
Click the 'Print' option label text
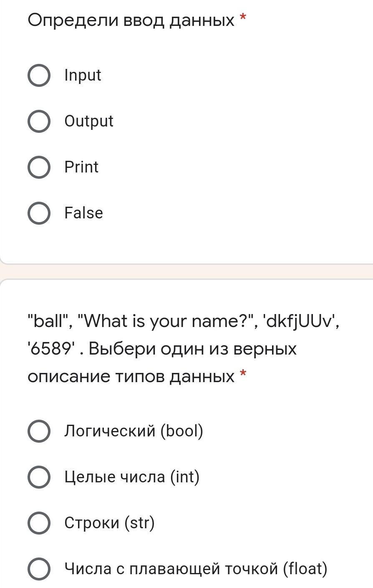[x=81, y=167]
